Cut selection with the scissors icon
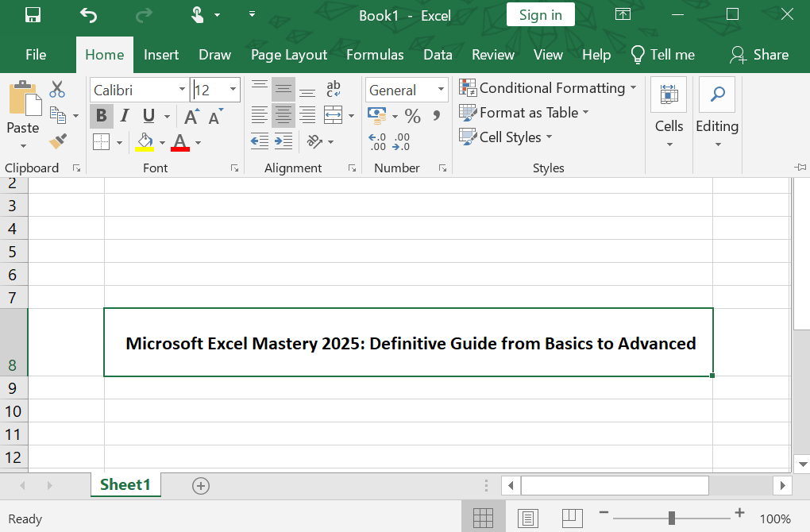 click(x=57, y=90)
